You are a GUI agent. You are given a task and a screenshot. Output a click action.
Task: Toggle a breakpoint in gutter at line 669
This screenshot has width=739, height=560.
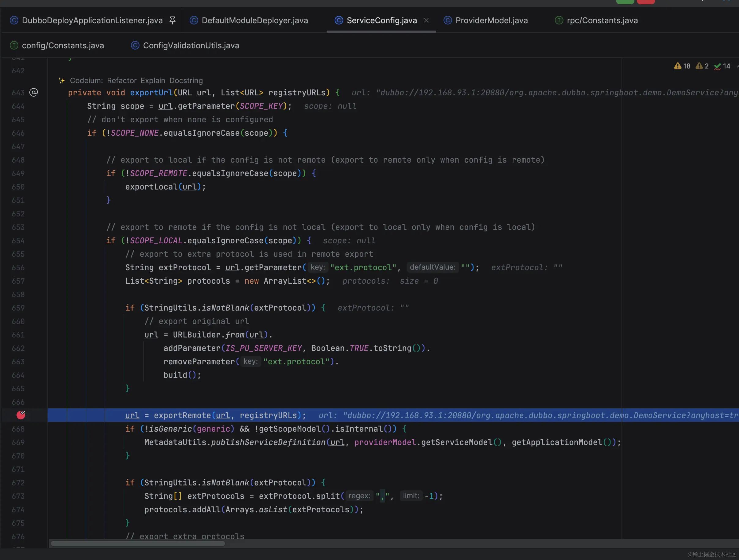18,442
